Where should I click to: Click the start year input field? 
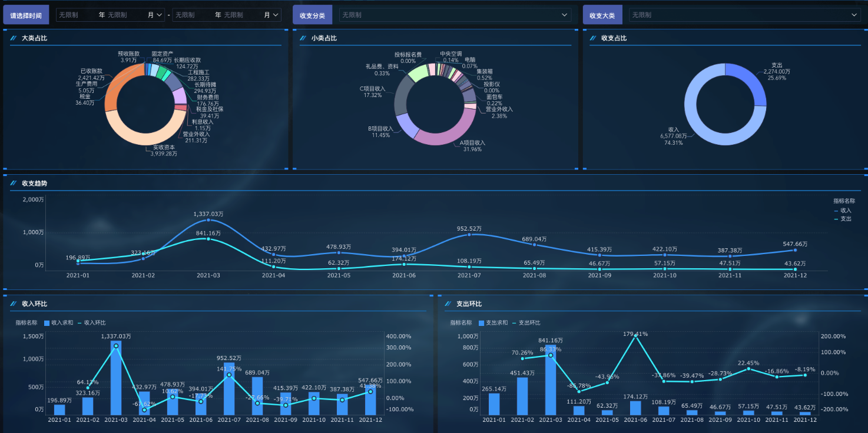77,15
